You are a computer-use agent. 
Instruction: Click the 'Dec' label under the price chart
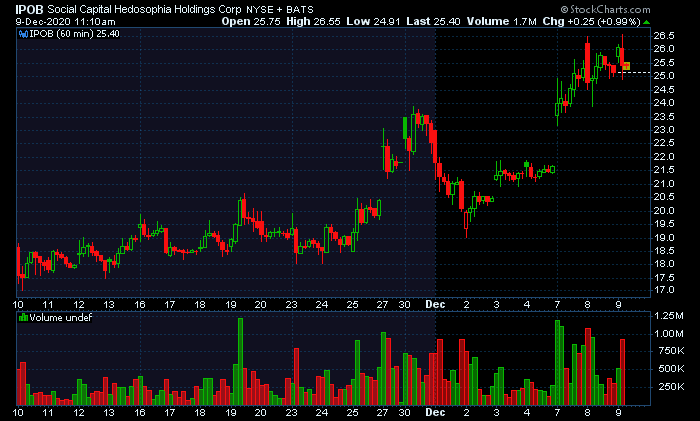435,304
